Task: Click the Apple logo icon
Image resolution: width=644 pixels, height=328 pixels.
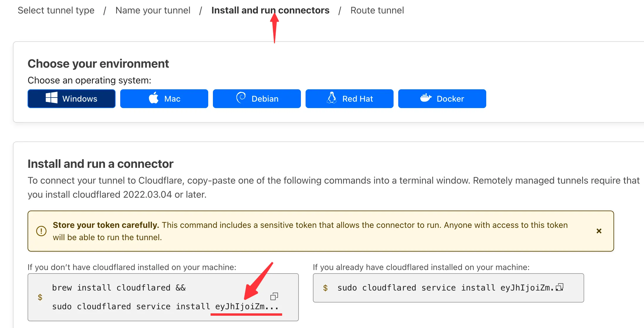Action: click(154, 98)
